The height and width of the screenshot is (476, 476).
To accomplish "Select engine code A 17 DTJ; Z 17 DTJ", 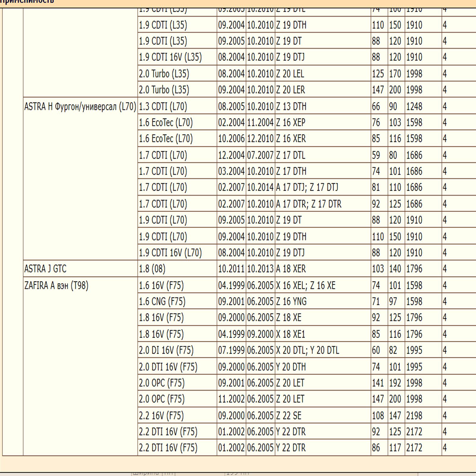I will (307, 187).
